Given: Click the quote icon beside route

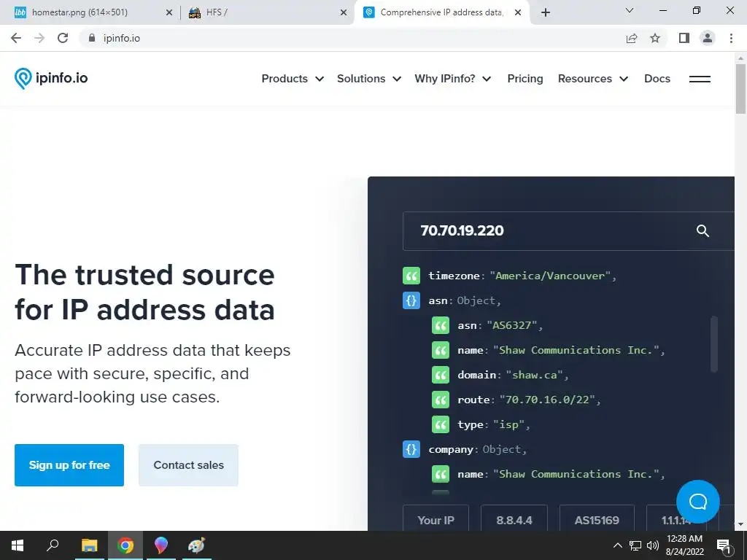Looking at the screenshot, I should tap(441, 400).
